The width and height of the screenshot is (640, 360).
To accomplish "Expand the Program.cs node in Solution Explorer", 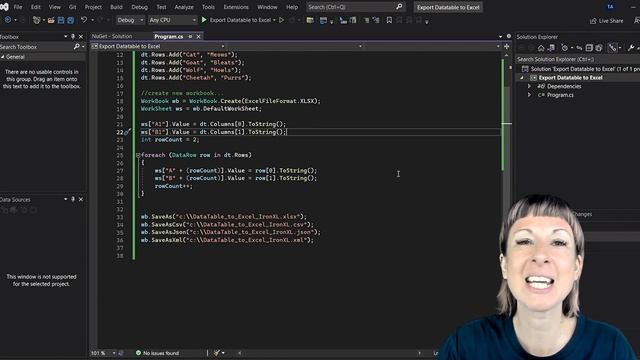I will (x=529, y=95).
